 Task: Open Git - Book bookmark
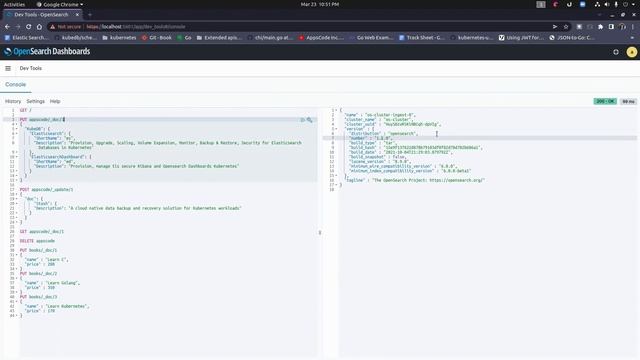[157, 38]
